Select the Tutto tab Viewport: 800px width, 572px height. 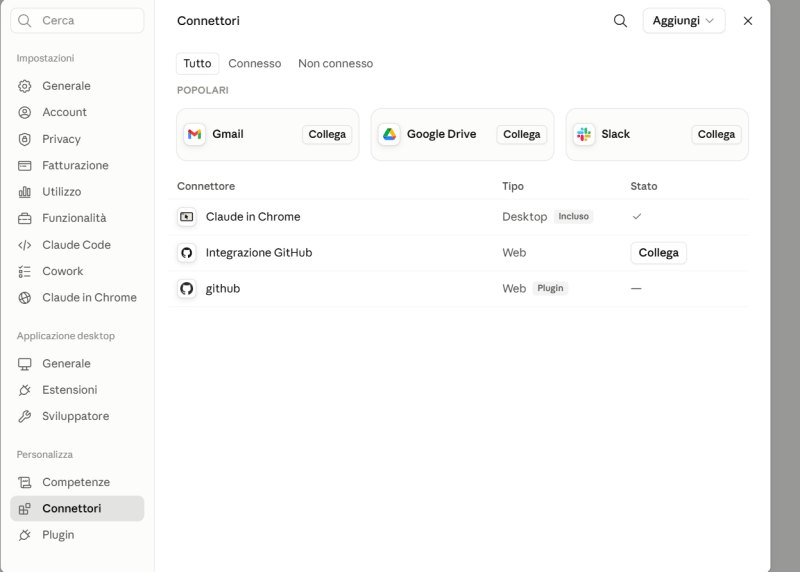197,63
